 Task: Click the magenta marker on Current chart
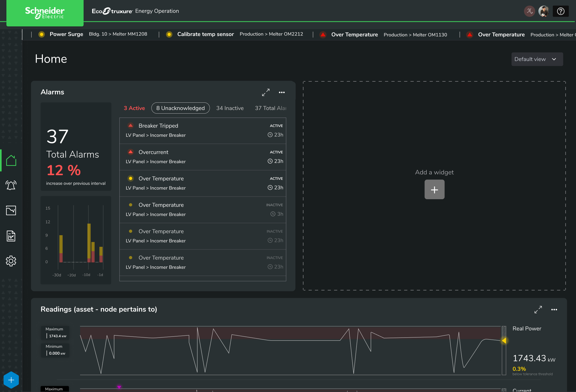[119, 387]
